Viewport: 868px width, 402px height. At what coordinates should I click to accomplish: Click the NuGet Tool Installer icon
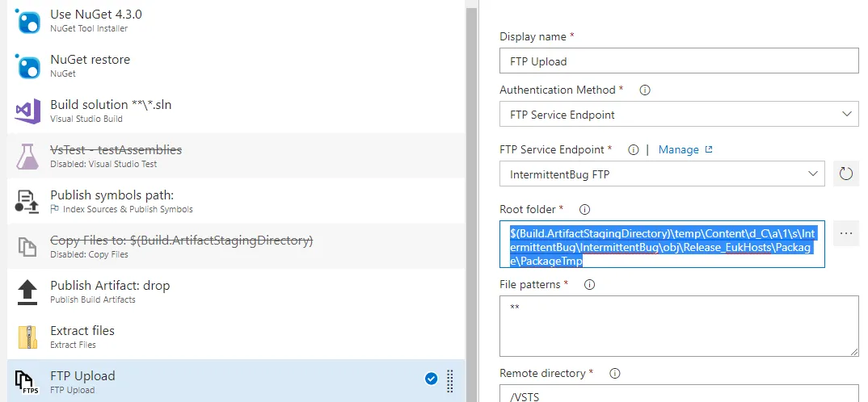(28, 21)
